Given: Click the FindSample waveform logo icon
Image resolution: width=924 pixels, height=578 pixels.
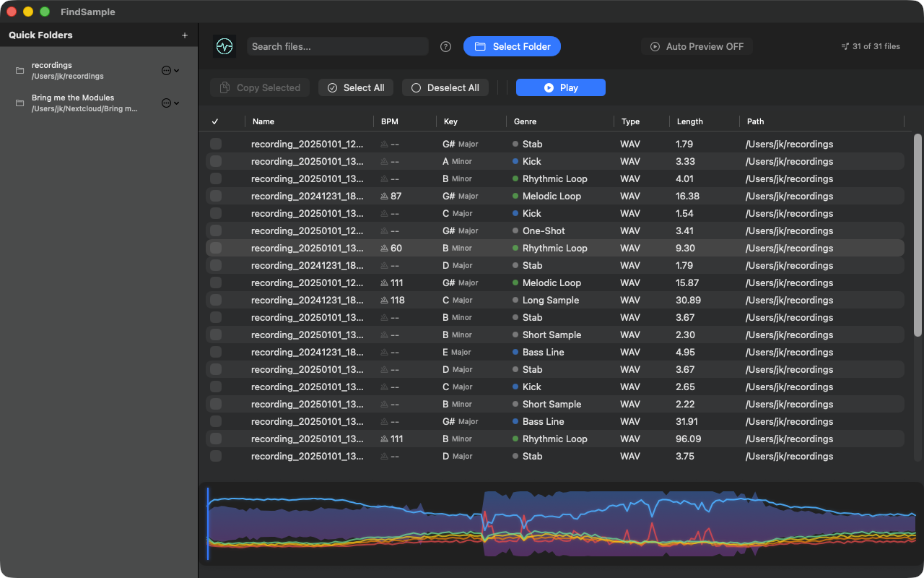Looking at the screenshot, I should [225, 46].
